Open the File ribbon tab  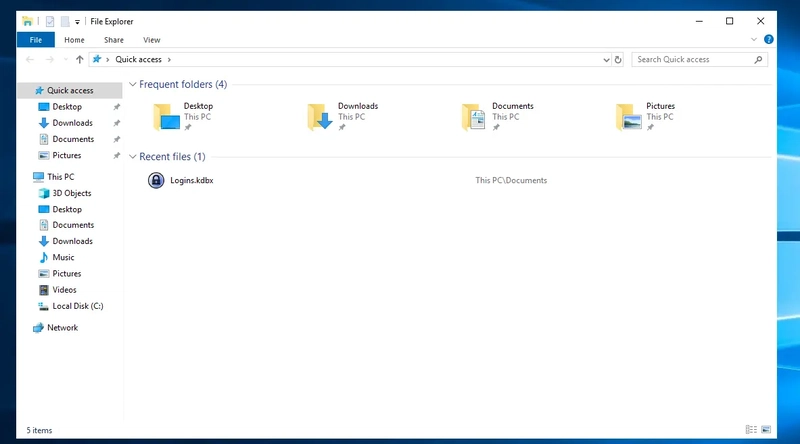click(36, 40)
